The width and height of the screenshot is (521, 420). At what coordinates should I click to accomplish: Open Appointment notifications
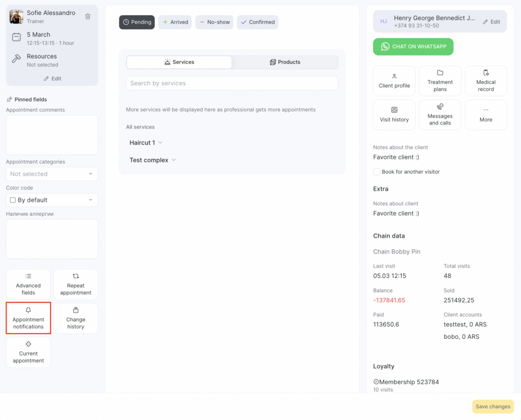[x=28, y=318]
